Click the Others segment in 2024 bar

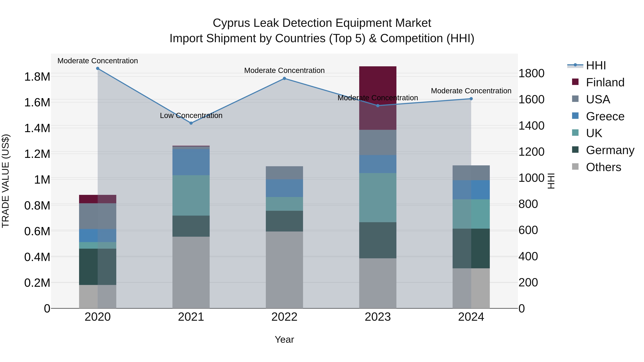pyautogui.click(x=471, y=288)
